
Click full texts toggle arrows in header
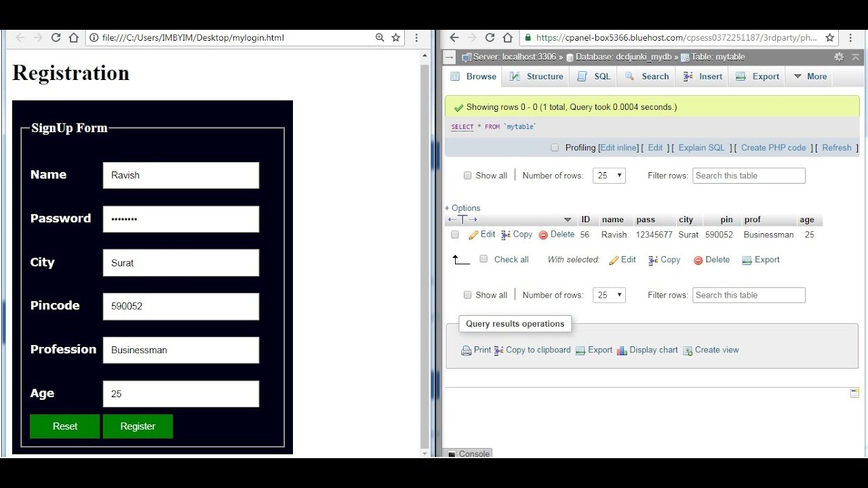(462, 220)
